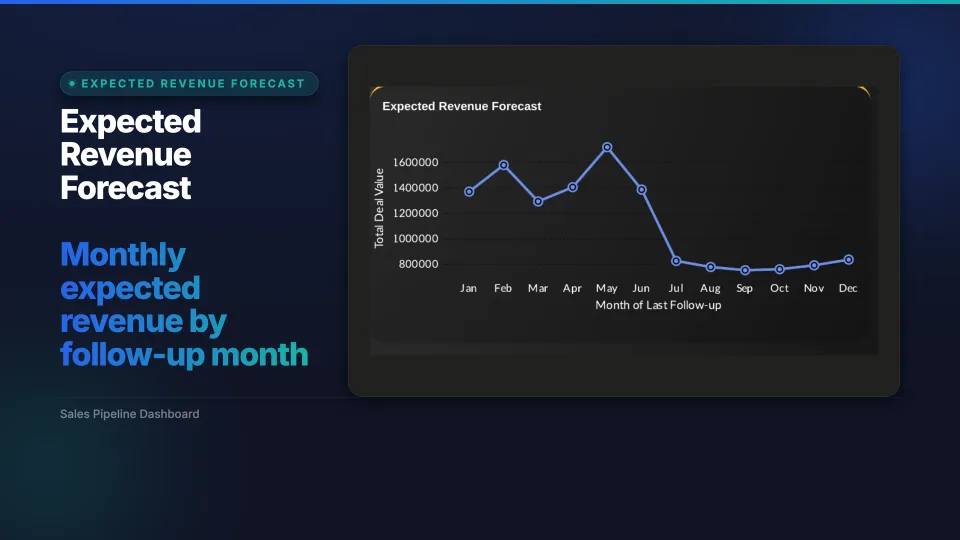Click the 'Jun' x-axis label
The width and height of the screenshot is (960, 540).
(641, 288)
